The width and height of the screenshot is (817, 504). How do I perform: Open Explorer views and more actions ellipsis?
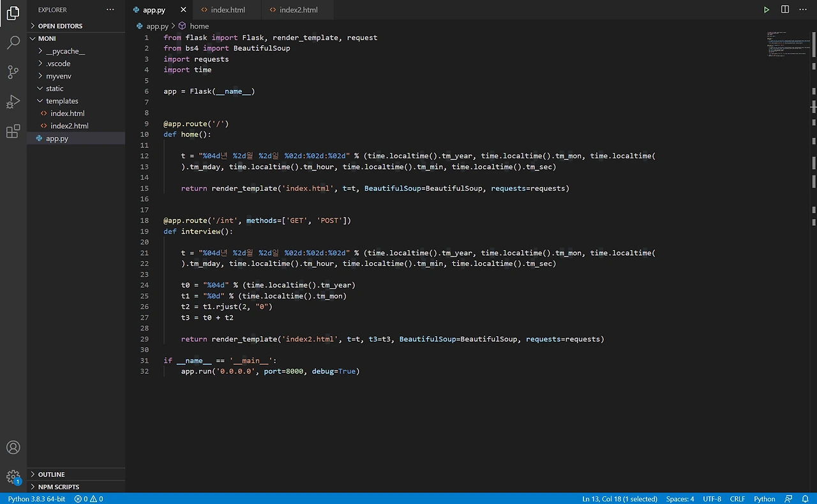click(x=110, y=10)
